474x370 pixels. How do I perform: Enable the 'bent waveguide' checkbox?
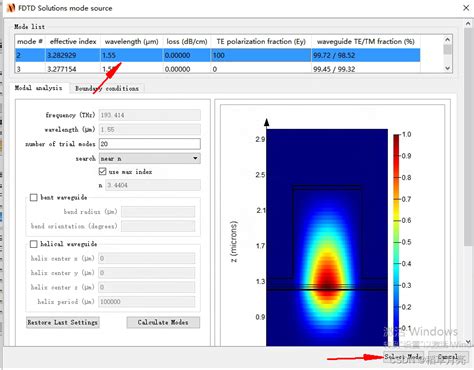coord(34,197)
